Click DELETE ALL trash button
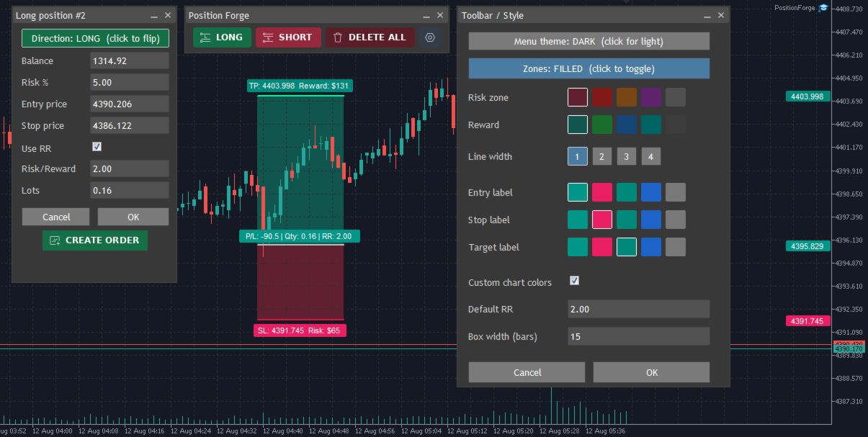Screen dimensions: 868x437 (370, 37)
